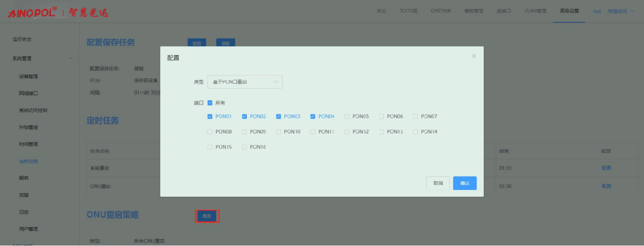Screen dimensions: 644x246
Task: Confirm with the 确认 button
Action: pyautogui.click(x=465, y=183)
